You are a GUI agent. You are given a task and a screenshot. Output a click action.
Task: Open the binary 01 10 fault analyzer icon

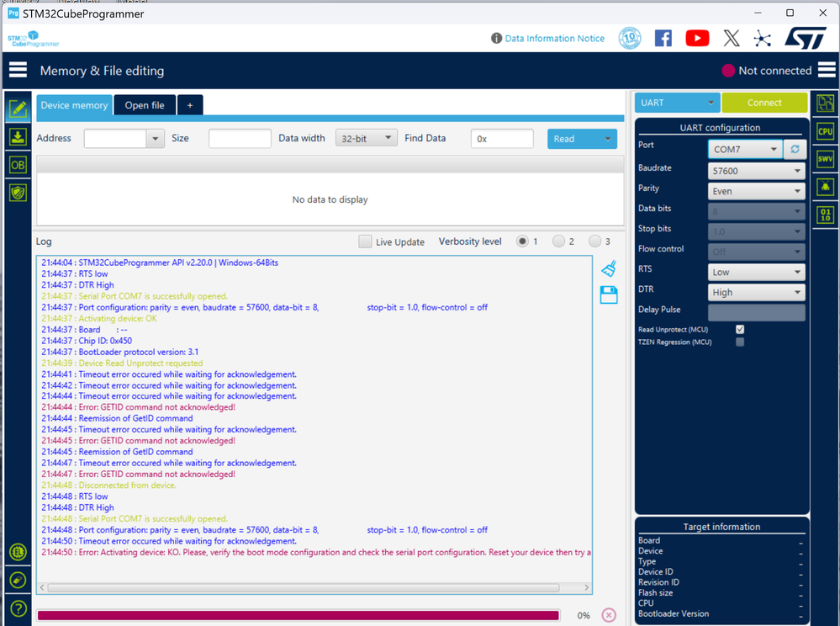point(825,215)
